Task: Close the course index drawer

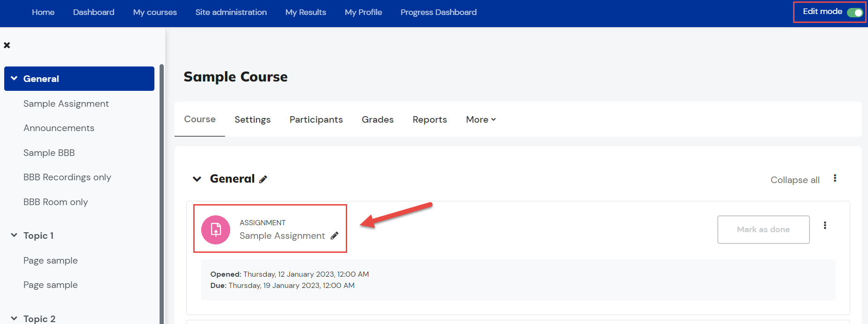Action: coord(7,45)
